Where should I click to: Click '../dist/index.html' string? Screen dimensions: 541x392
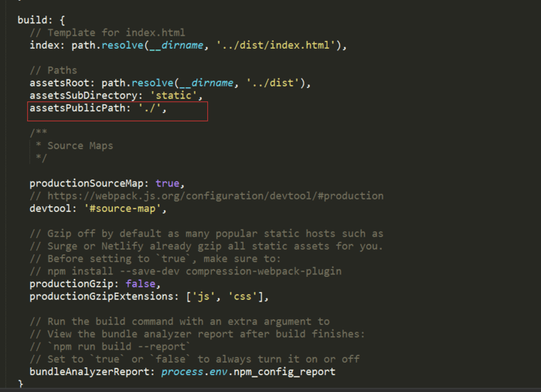point(276,45)
